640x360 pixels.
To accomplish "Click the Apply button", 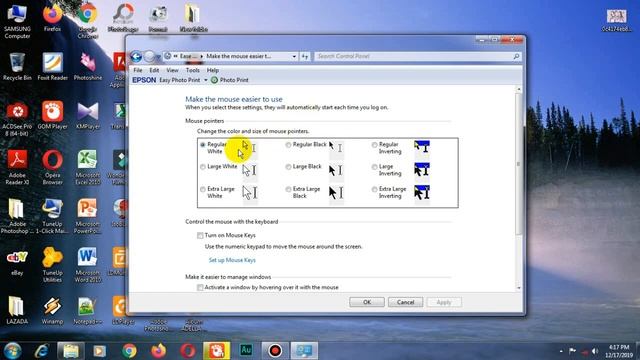I will (444, 302).
